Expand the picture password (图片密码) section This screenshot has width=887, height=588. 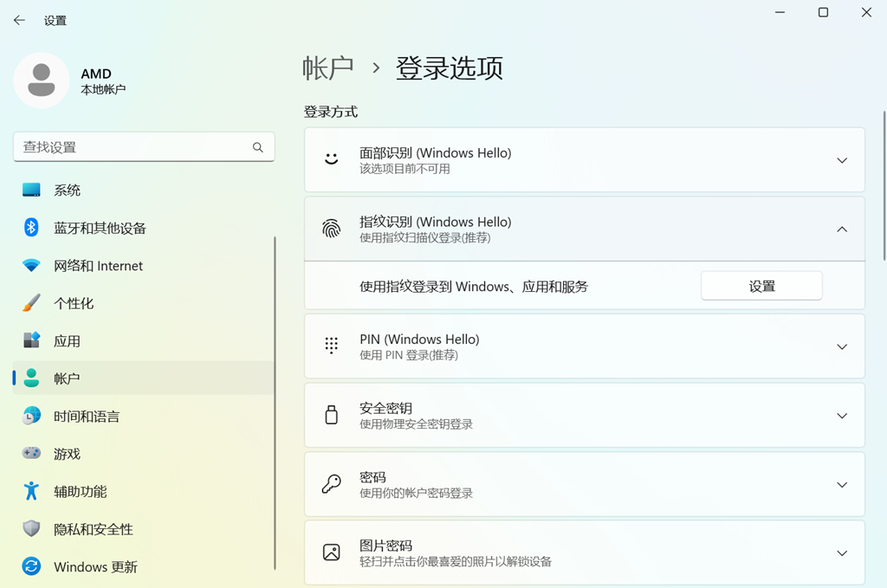[x=841, y=553]
